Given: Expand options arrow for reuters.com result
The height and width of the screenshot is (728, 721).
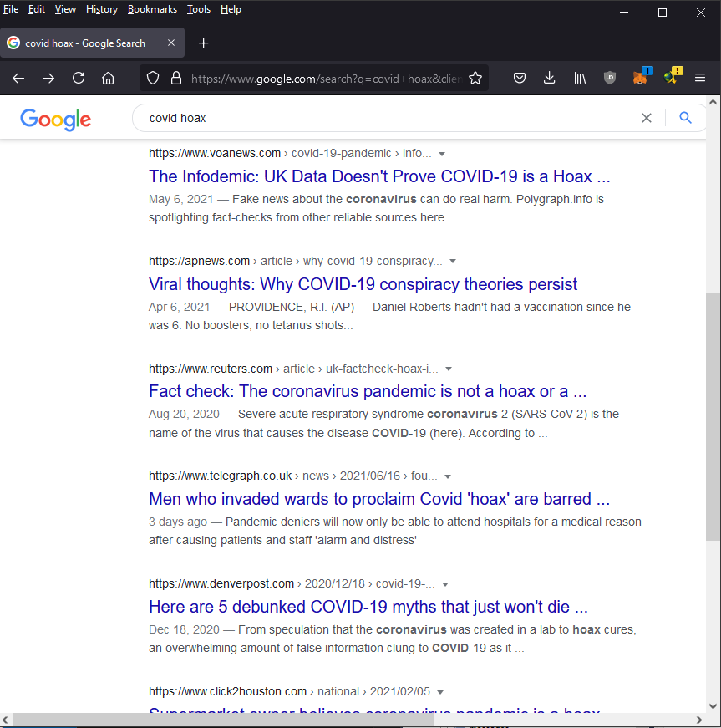Looking at the screenshot, I should tap(449, 369).
